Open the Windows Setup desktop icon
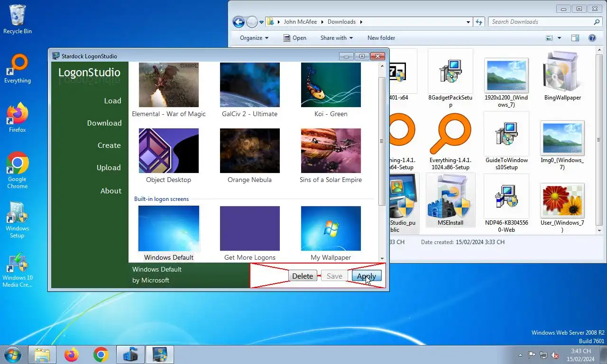 tap(18, 220)
